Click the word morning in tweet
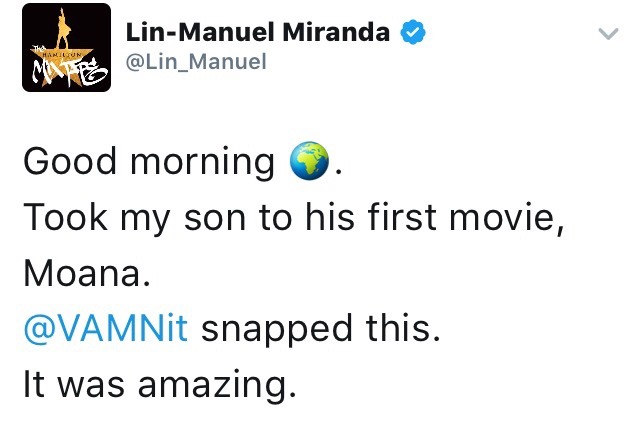The image size is (640, 434). [x=202, y=163]
